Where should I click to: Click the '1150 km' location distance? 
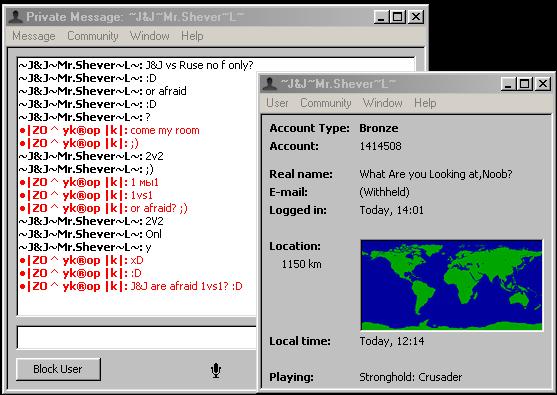click(301, 264)
